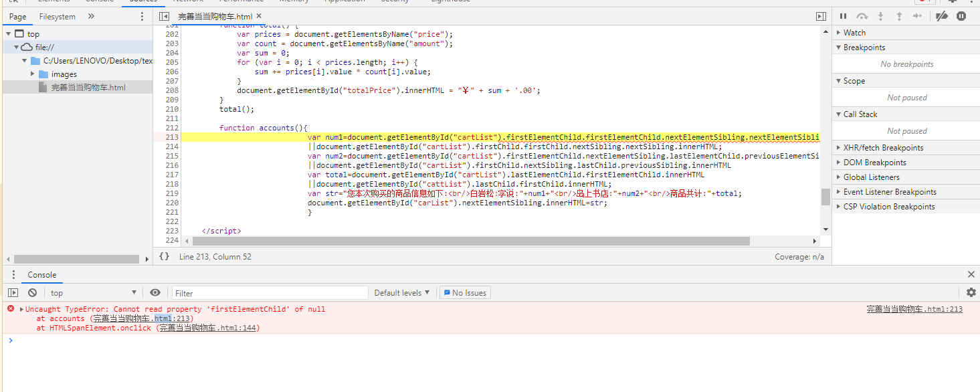Toggle the file navigator sidebar
The height and width of the screenshot is (392, 980).
click(164, 16)
